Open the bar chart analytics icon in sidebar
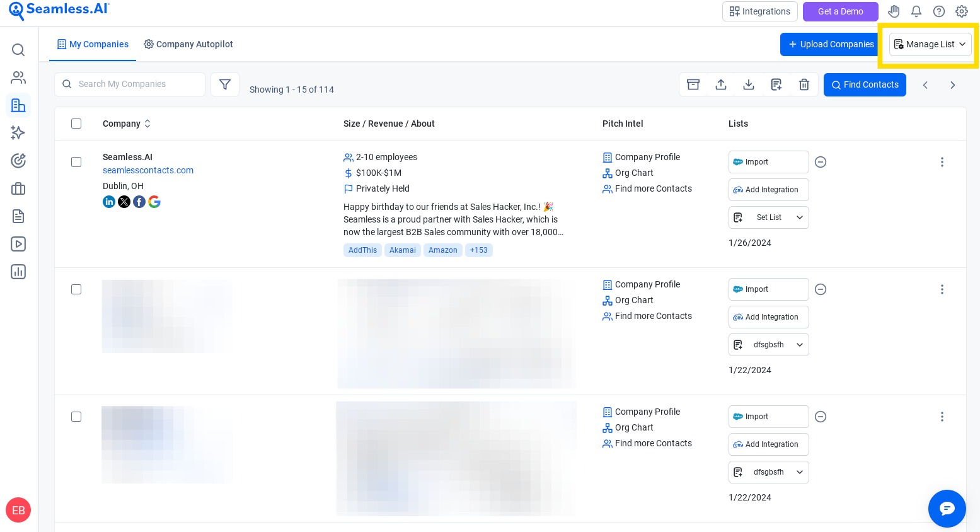Screen dimensions: 980x532 [x=18, y=272]
